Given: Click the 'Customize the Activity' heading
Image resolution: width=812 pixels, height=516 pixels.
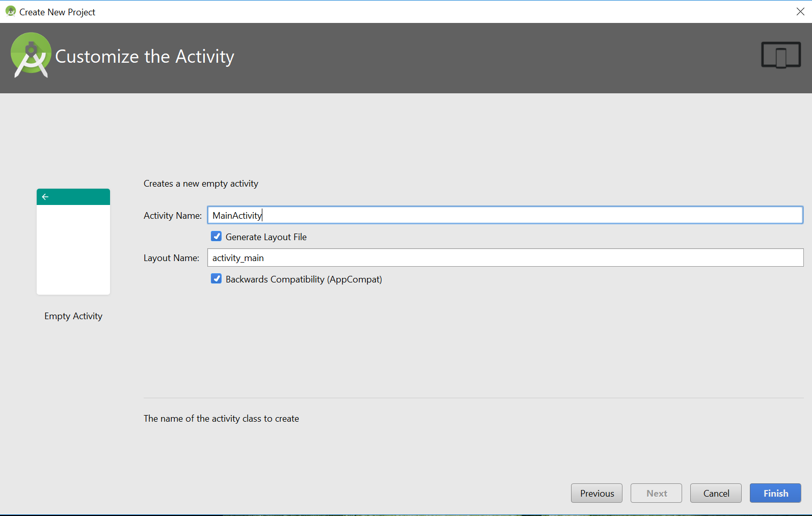Looking at the screenshot, I should coord(145,57).
